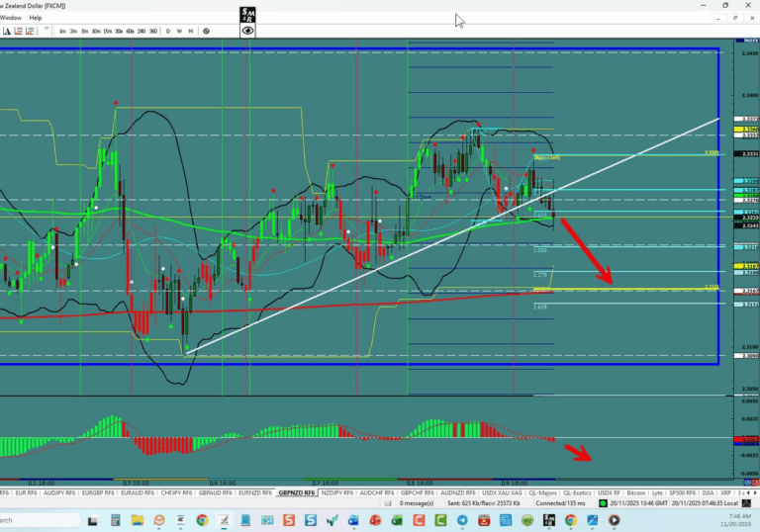This screenshot has width=760, height=532.
Task: Switch to the NZDJPY RF6 tab
Action: [337, 492]
